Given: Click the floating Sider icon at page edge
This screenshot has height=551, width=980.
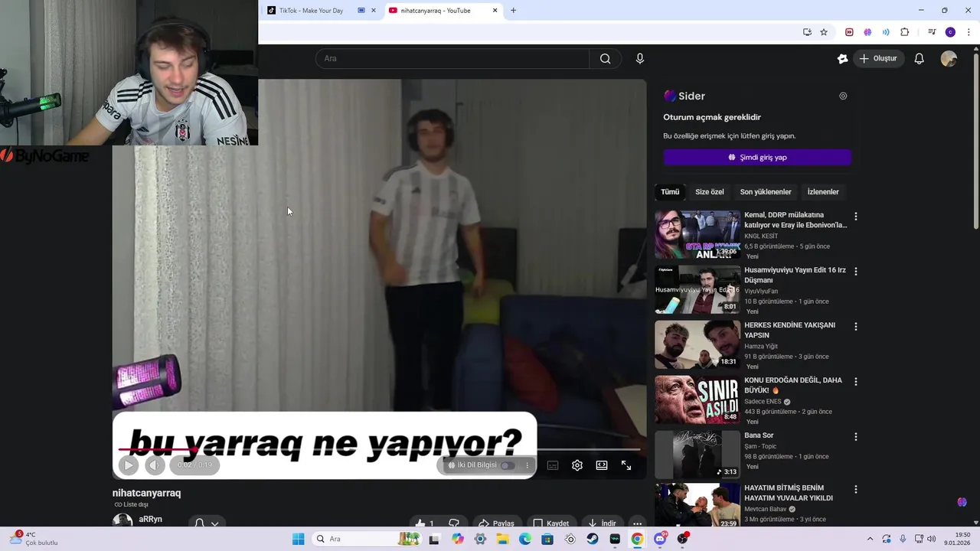Looking at the screenshot, I should [962, 502].
